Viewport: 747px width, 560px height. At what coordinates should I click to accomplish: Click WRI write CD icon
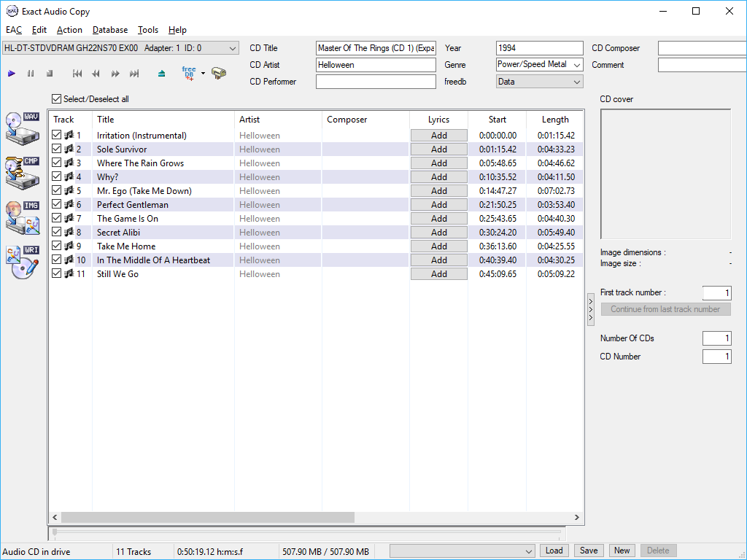(x=23, y=262)
